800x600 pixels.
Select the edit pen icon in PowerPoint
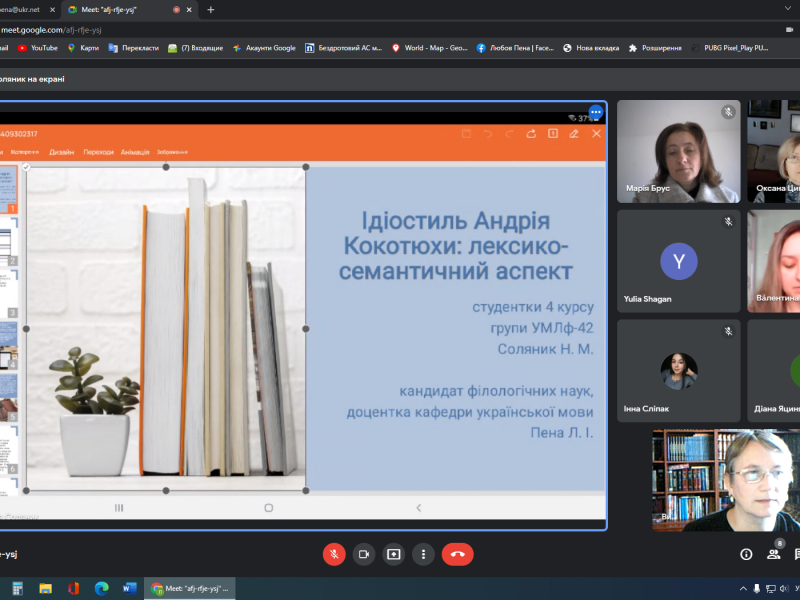click(x=573, y=133)
